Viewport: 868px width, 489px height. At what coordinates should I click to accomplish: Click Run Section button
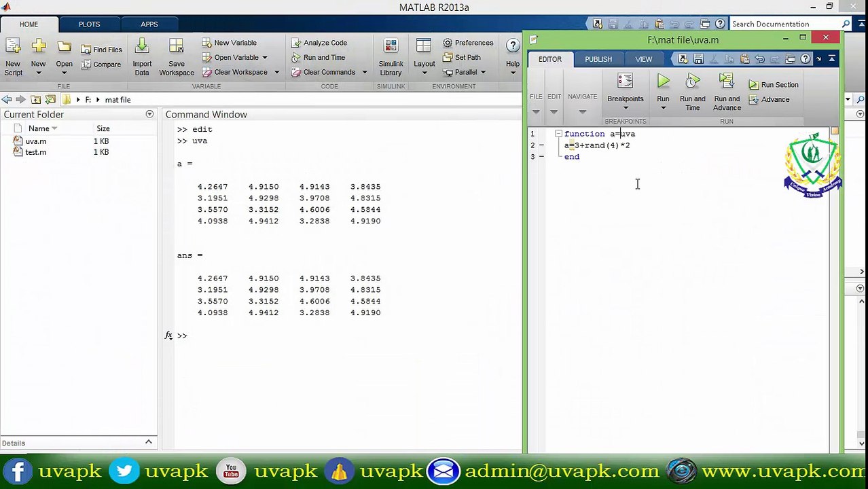(774, 85)
